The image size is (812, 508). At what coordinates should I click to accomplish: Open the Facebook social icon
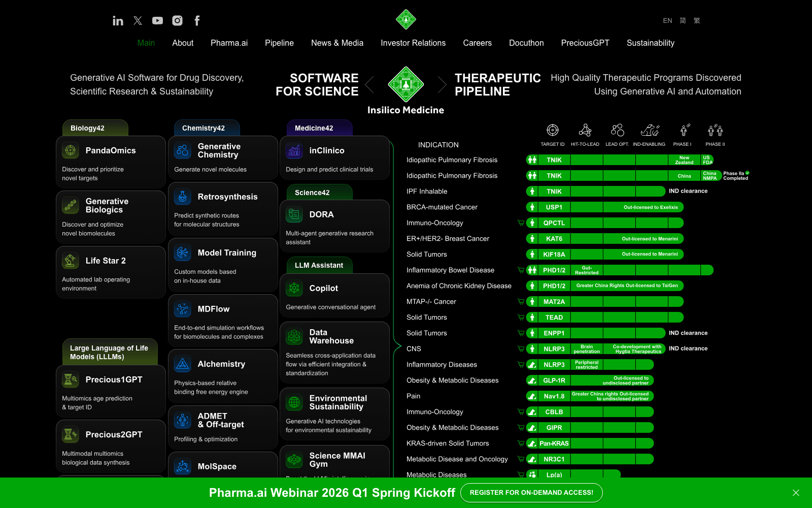coord(197,20)
